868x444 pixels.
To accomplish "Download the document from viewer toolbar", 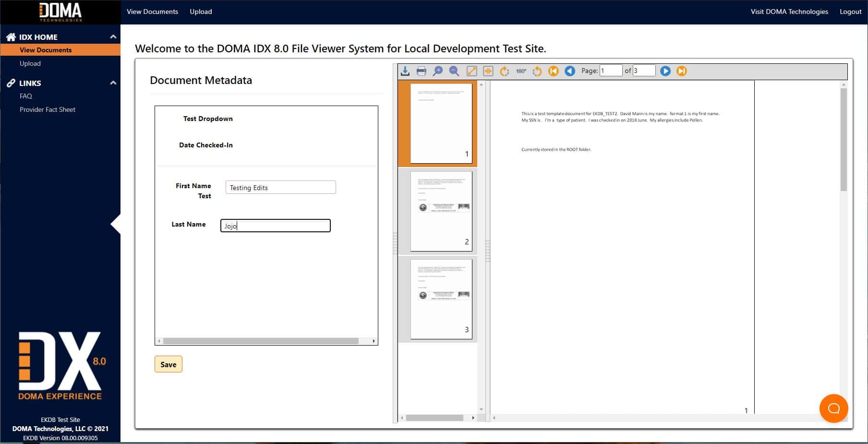I will click(x=405, y=71).
